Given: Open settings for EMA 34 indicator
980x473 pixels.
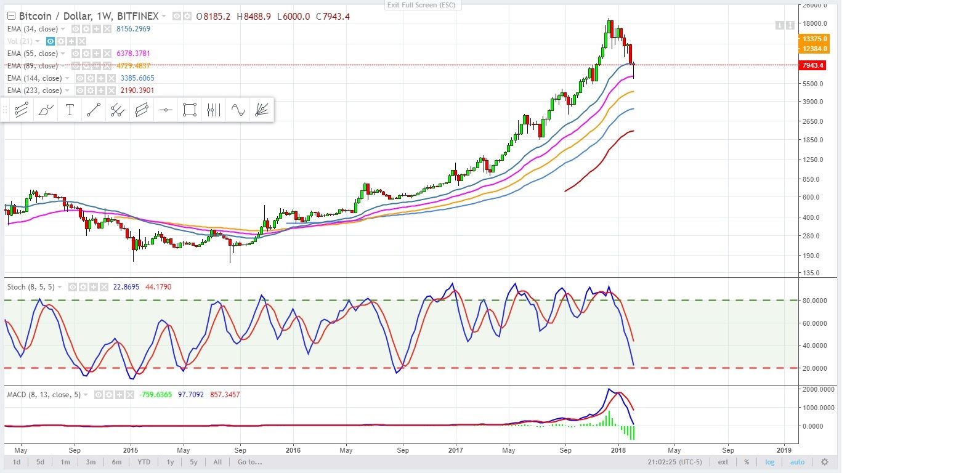Looking at the screenshot, I should tap(86, 29).
